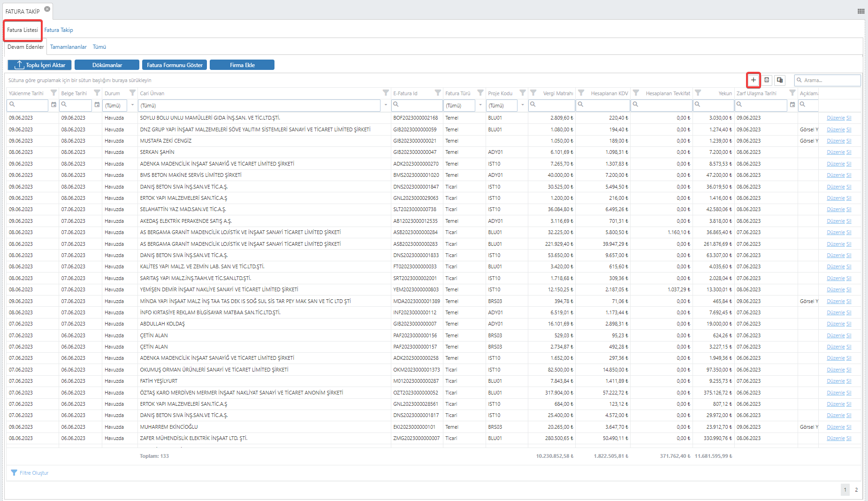
Task: Close the FATURA TAKİP tab
Action: [x=47, y=9]
